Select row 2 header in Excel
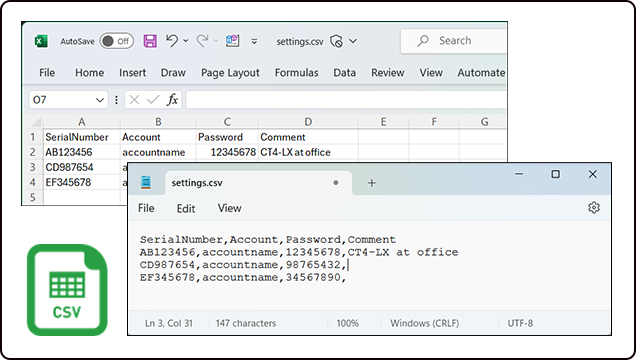This screenshot has height=360, width=636. pos(33,152)
